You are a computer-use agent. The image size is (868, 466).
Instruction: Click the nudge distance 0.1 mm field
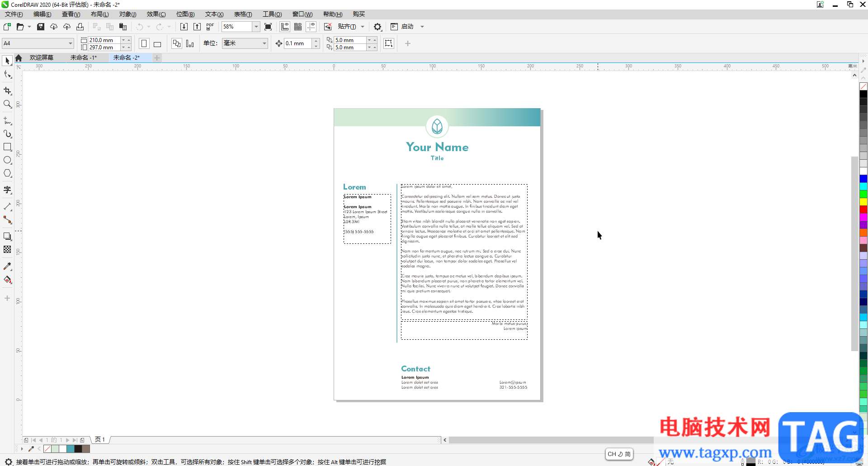298,43
